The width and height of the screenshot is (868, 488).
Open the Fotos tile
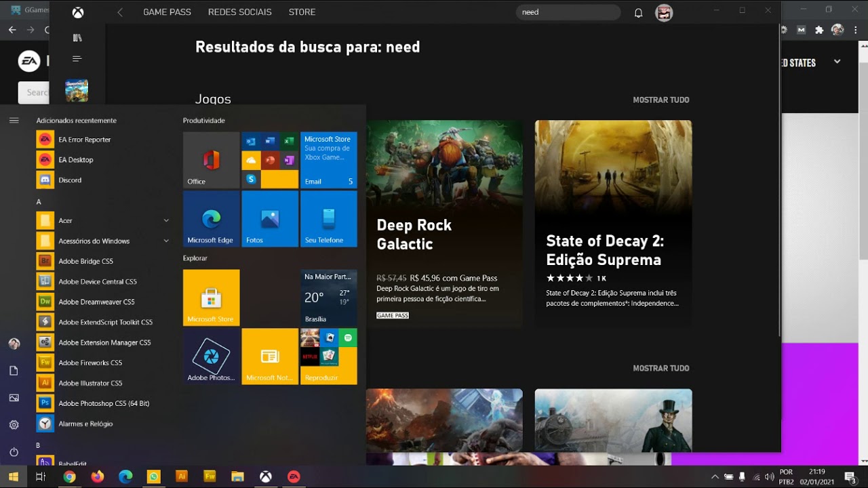[x=270, y=219]
